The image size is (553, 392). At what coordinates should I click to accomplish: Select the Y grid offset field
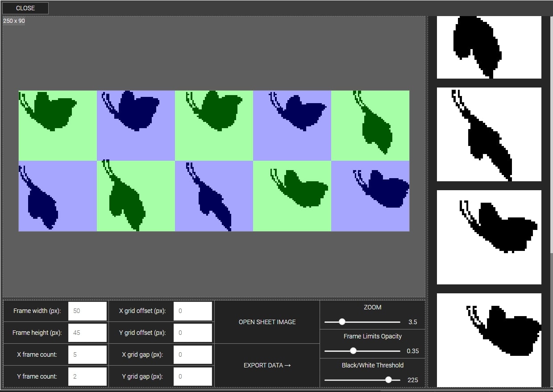pyautogui.click(x=192, y=333)
